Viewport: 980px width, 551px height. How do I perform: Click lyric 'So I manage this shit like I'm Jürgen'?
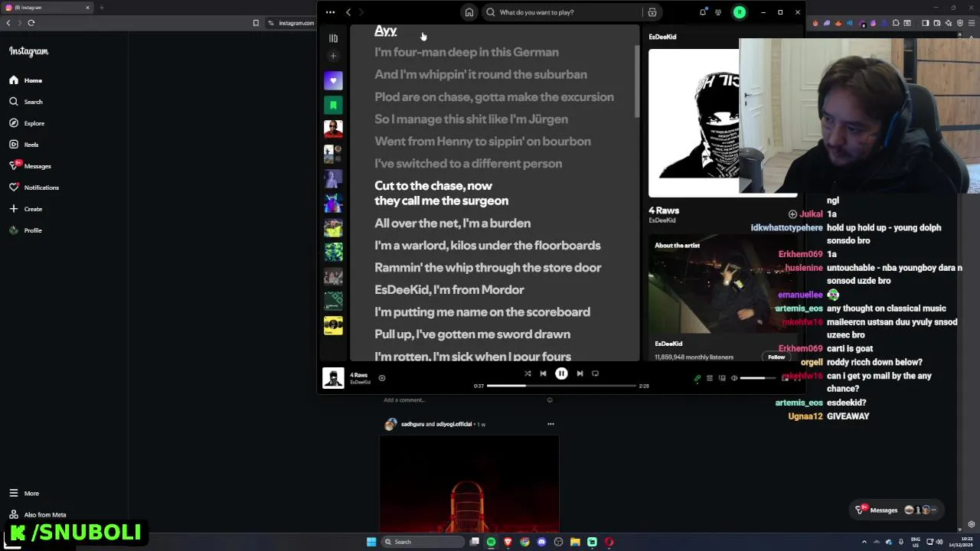(x=471, y=119)
